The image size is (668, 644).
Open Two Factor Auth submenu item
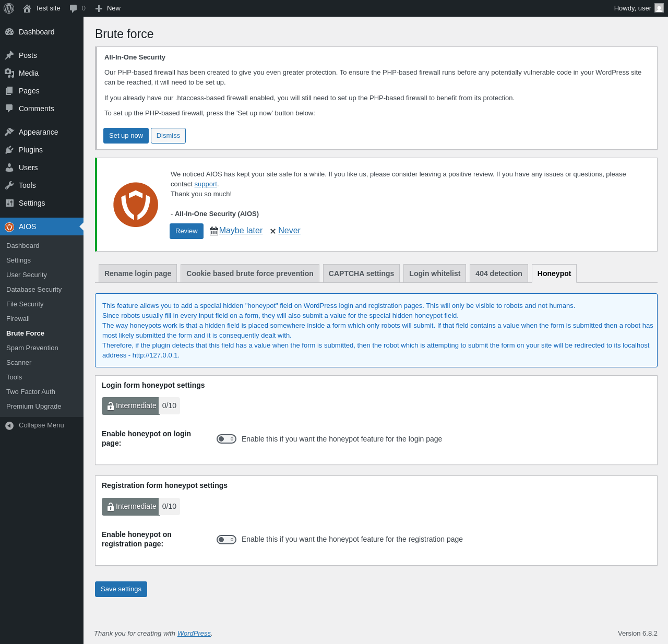tap(42, 392)
